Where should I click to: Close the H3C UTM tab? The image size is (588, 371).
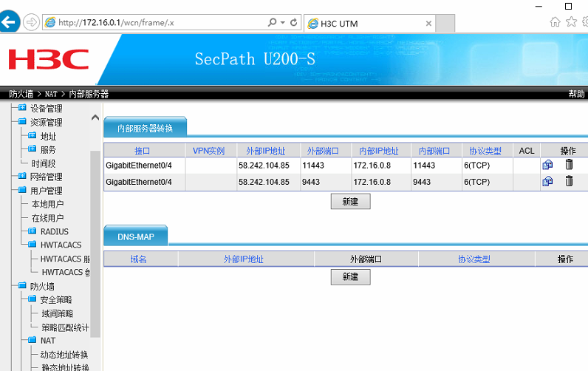428,24
